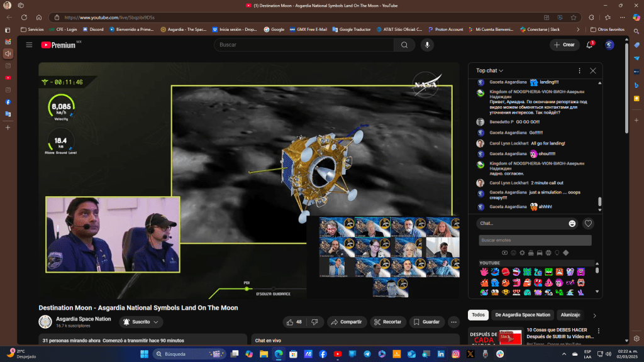Select the 'De Asgardia Space Nation' chip

click(523, 315)
